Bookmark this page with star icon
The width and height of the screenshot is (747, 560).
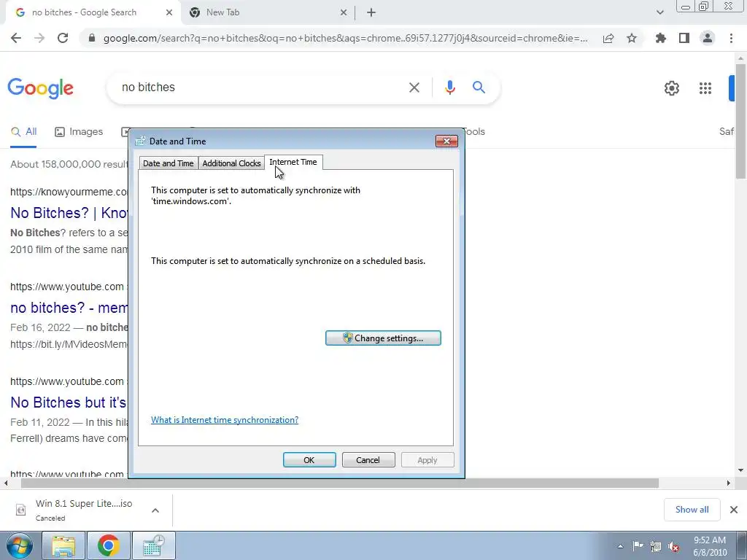pyautogui.click(x=632, y=38)
